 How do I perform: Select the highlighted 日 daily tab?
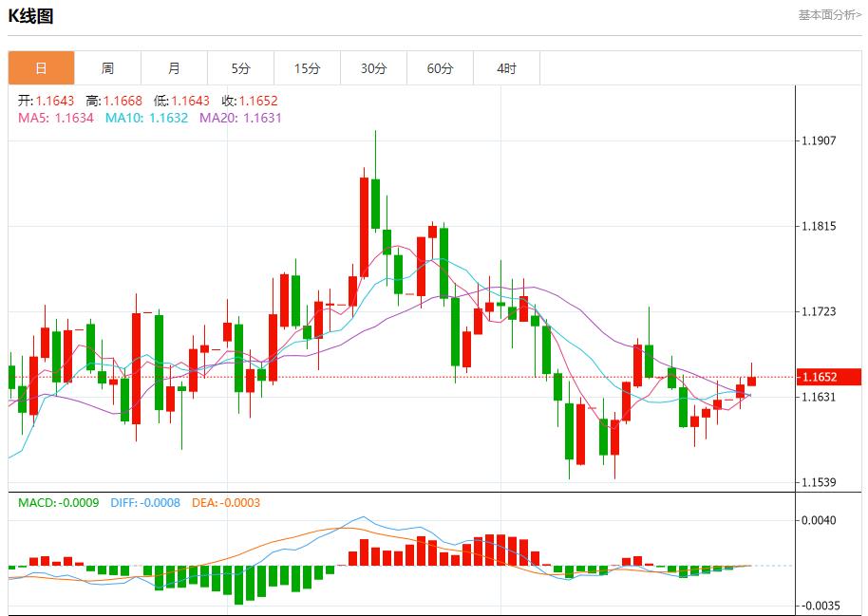point(40,67)
